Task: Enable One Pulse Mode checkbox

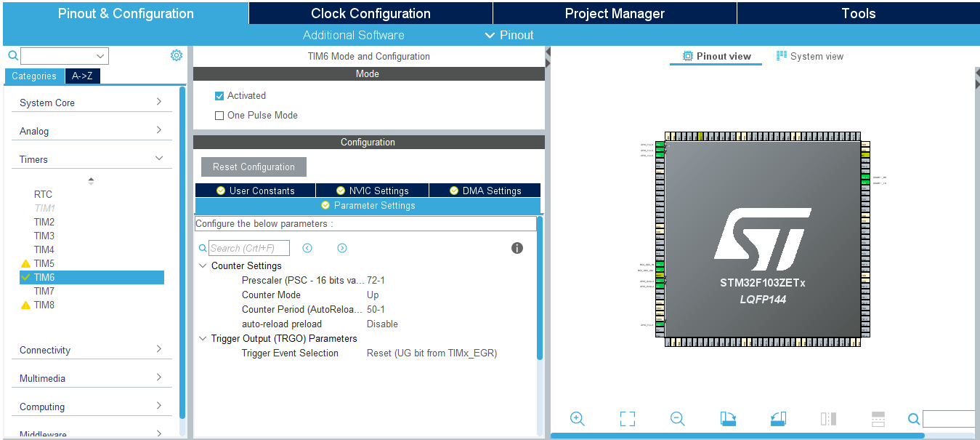Action: point(219,116)
